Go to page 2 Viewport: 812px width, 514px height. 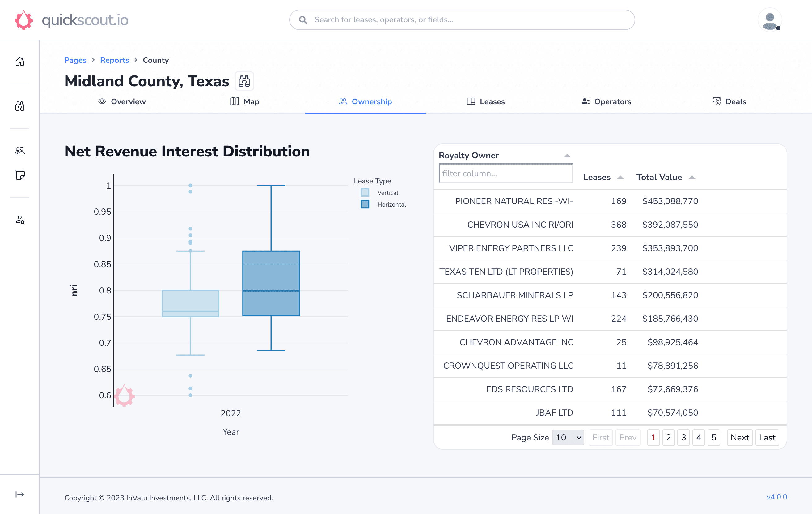668,437
